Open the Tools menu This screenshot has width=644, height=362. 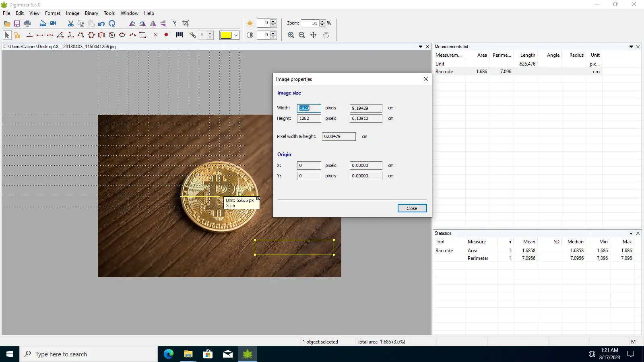(109, 13)
